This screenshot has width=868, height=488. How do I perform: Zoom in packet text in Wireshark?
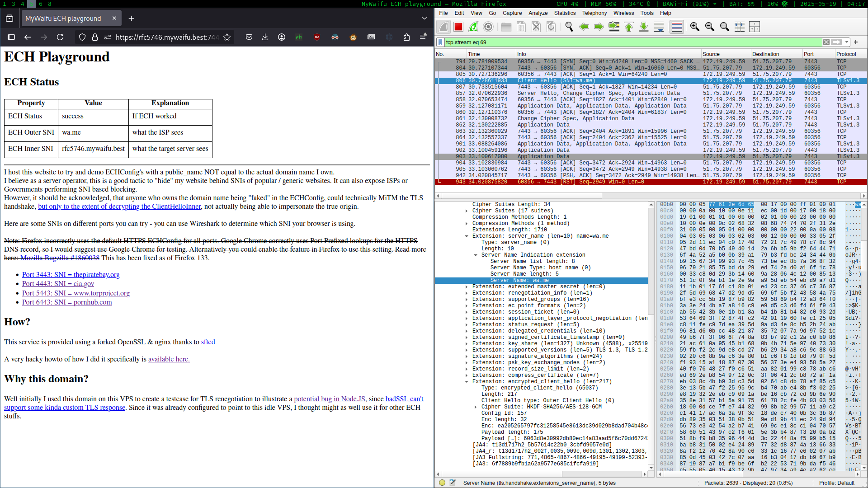click(695, 27)
